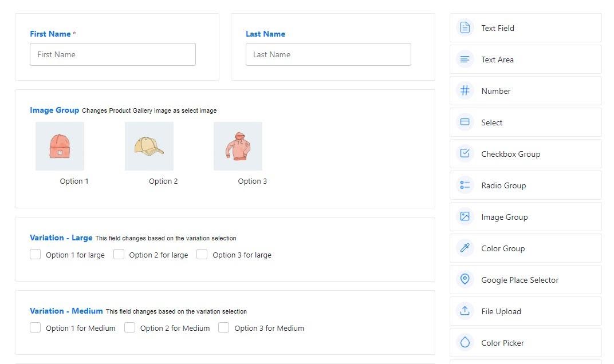Add a File Upload element
Viewport: 614px width, 364px height.
(525, 311)
